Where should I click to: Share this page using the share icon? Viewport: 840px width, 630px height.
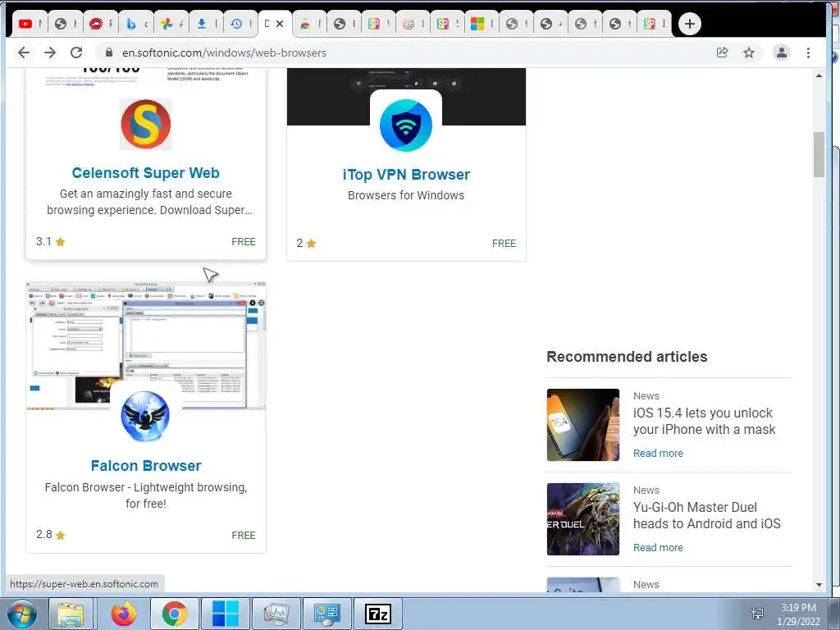point(722,52)
